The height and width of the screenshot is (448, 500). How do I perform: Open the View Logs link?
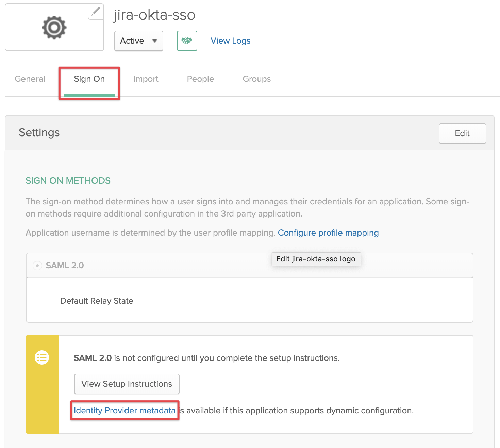pos(230,41)
